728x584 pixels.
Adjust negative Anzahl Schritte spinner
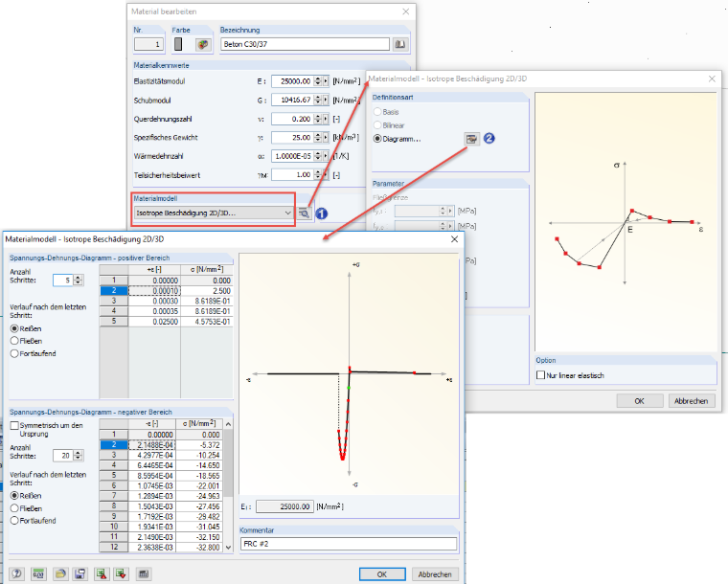(x=78, y=456)
